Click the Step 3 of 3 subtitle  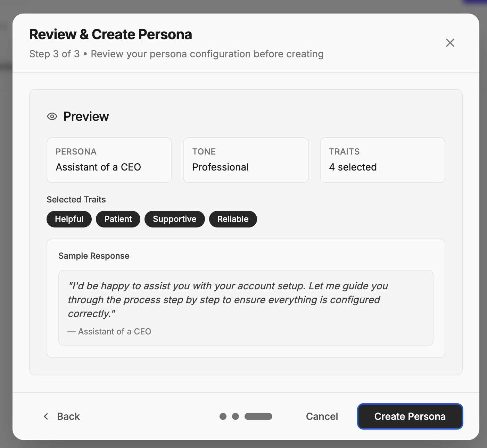[x=176, y=54]
